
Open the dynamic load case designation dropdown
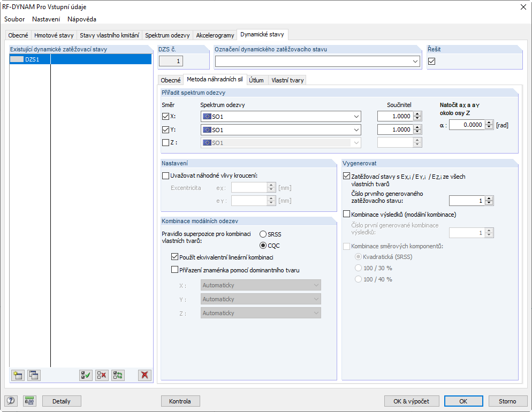click(414, 61)
